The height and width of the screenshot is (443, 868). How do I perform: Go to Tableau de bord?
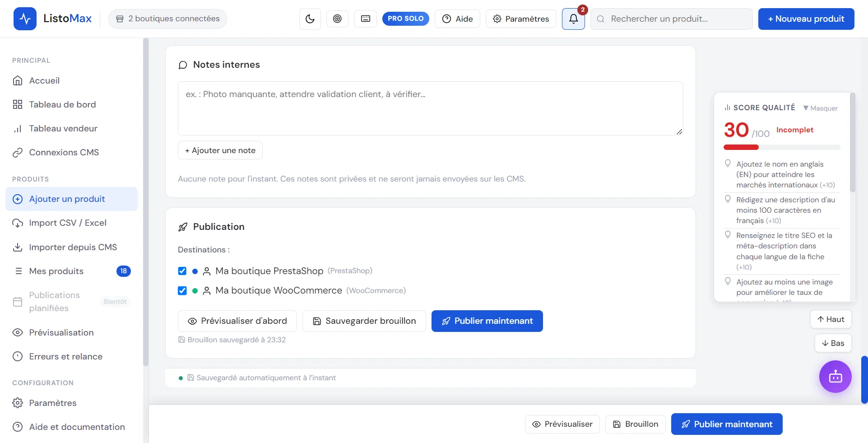[x=71, y=104]
